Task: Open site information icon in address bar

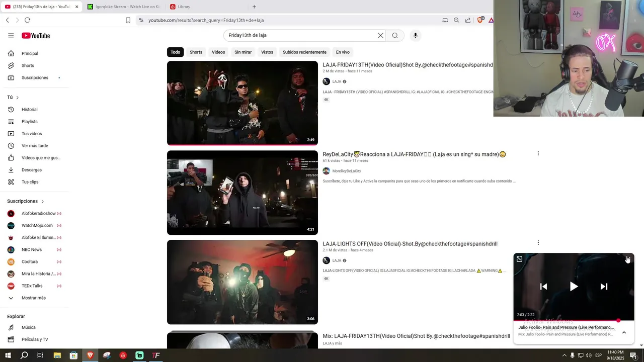Action: coord(141,20)
